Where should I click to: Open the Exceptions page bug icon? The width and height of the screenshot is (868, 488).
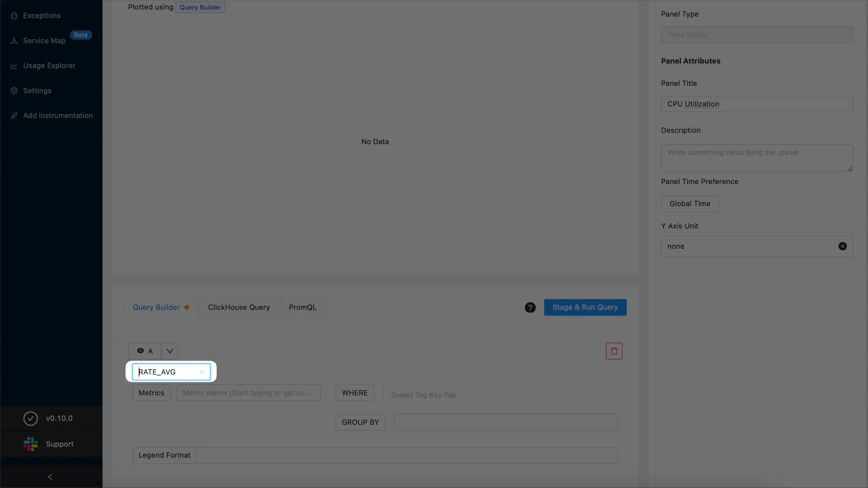(x=14, y=16)
